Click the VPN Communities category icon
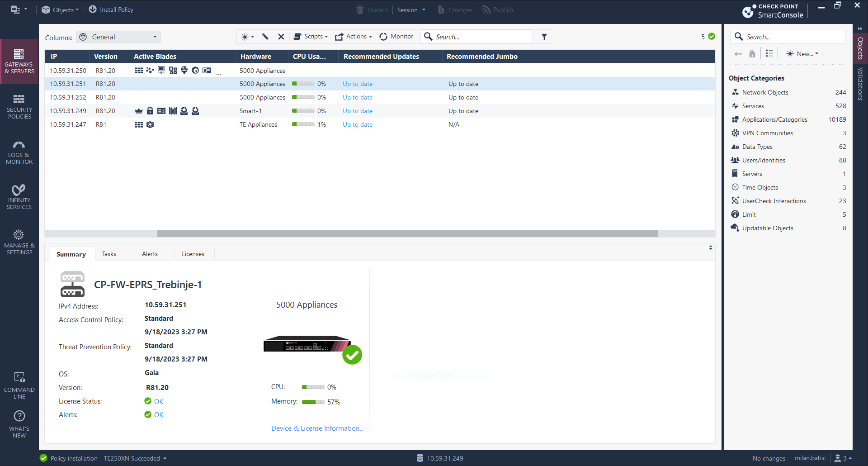The image size is (868, 466). click(735, 133)
